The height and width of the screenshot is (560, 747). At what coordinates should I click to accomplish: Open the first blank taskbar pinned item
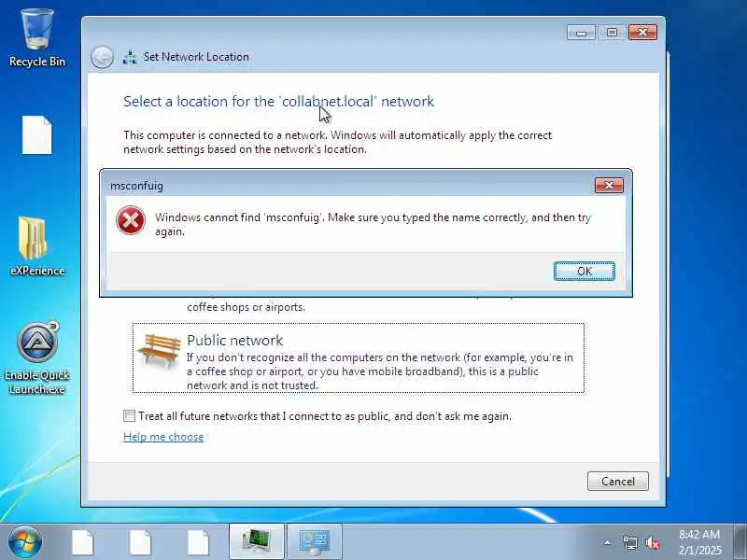point(83,542)
